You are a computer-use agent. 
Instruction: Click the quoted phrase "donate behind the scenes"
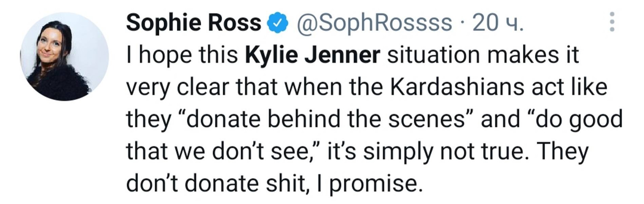point(325,119)
